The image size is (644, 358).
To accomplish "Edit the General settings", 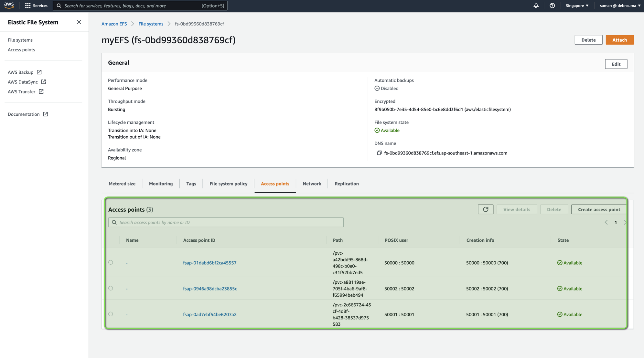I will [616, 64].
